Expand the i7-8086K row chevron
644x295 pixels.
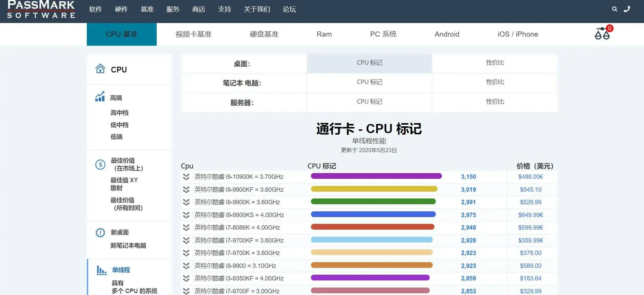(186, 227)
